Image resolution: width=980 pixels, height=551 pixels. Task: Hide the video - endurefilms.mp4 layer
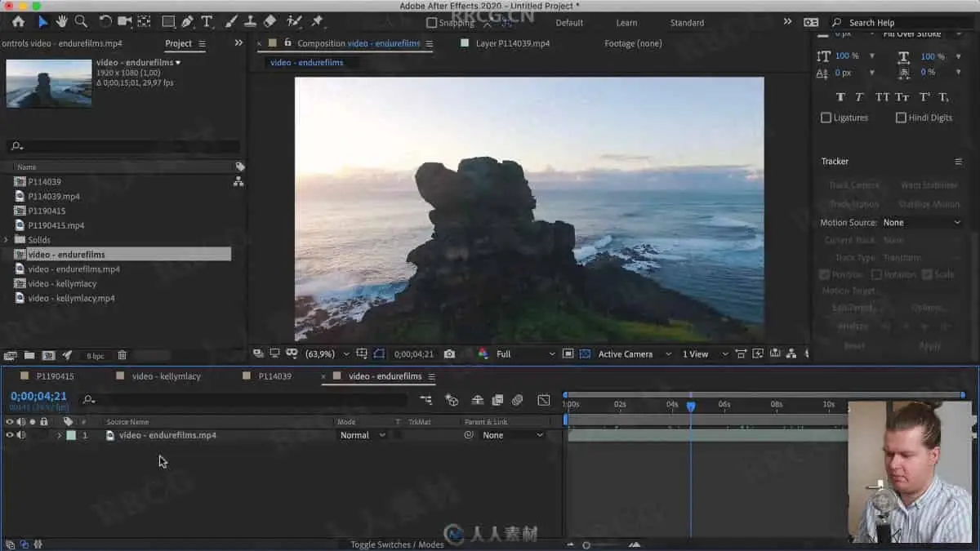tap(10, 436)
